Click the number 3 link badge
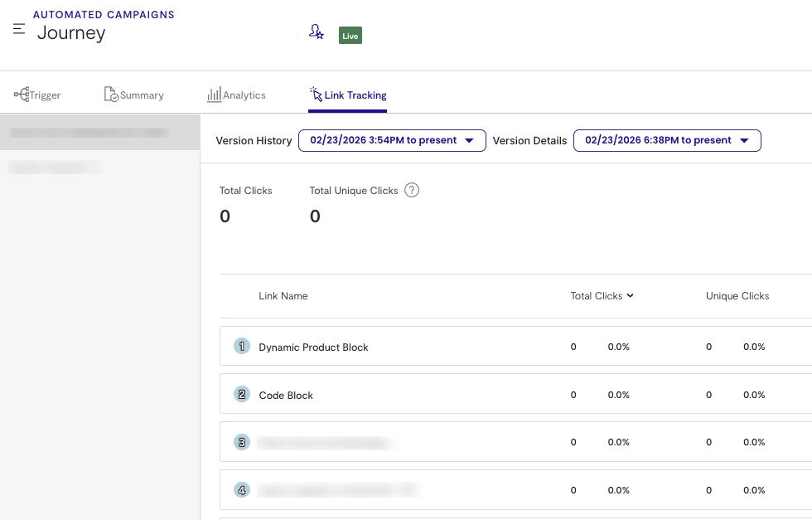Image resolution: width=812 pixels, height=520 pixels. coord(242,442)
